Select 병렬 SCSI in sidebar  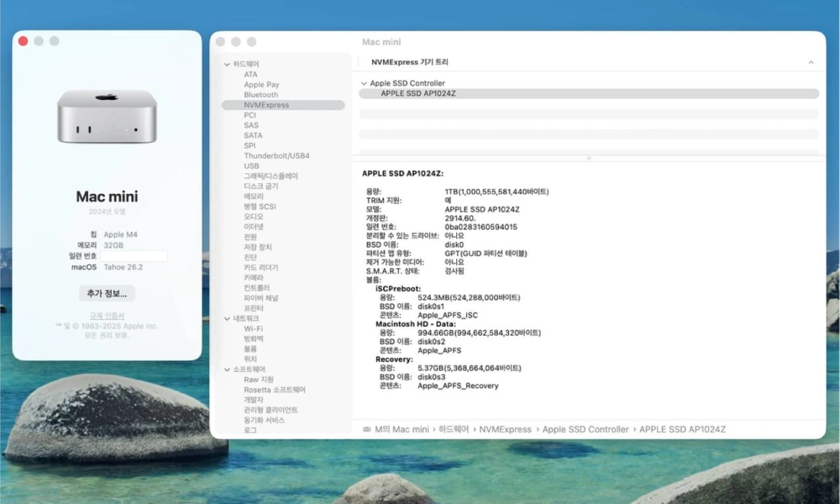(x=259, y=206)
